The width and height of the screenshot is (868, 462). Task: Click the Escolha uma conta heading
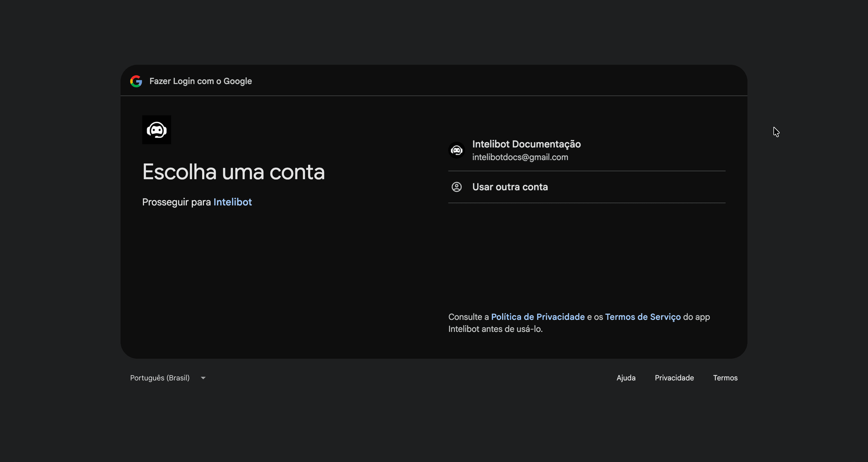click(x=233, y=172)
